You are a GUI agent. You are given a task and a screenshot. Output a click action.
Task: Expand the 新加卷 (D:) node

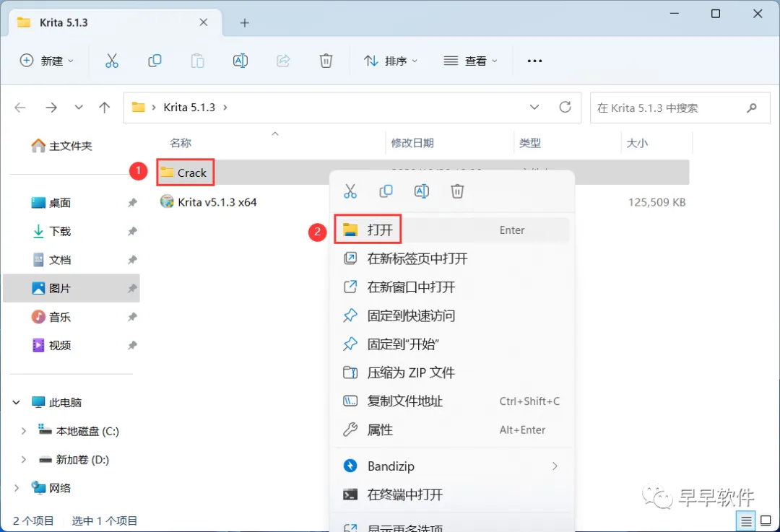23,460
